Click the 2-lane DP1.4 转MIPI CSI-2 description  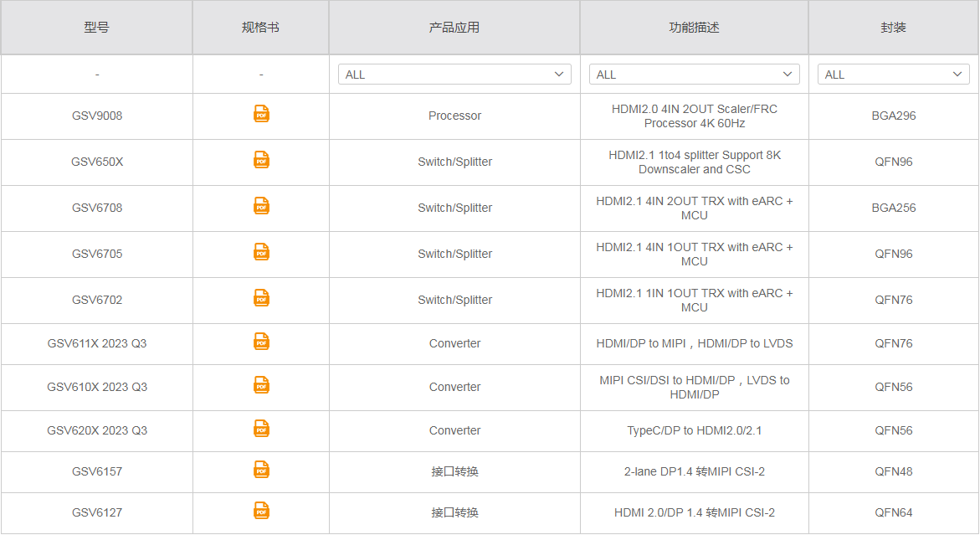pos(695,472)
